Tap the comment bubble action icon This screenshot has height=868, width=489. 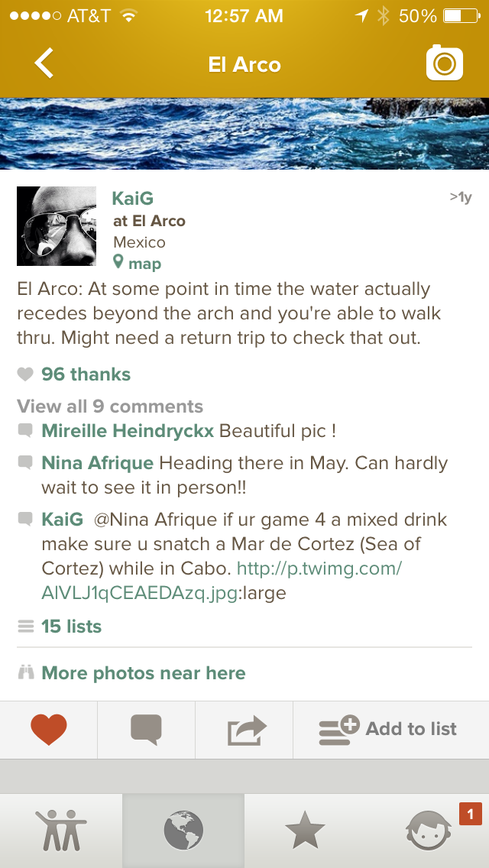[146, 730]
